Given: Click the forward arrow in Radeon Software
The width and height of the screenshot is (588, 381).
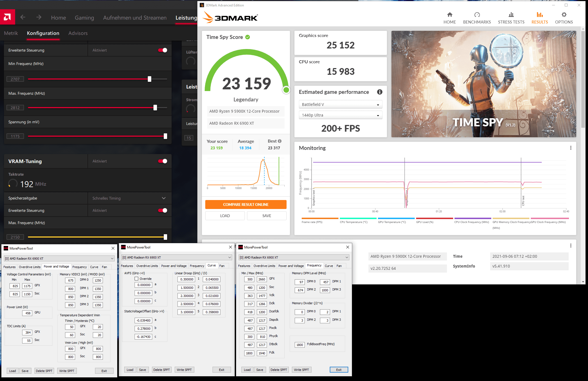Looking at the screenshot, I should click(39, 17).
